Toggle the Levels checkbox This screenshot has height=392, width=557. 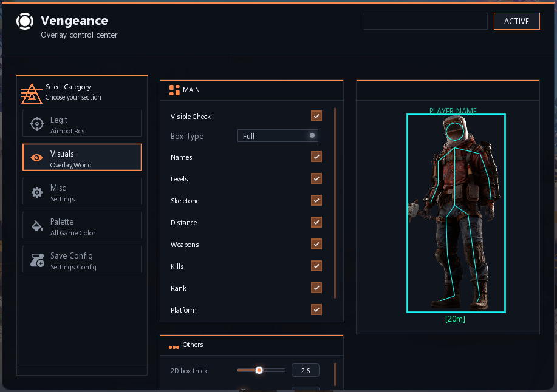click(x=316, y=178)
